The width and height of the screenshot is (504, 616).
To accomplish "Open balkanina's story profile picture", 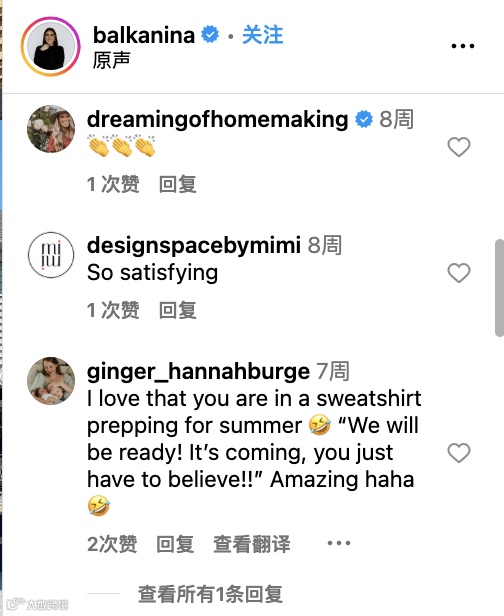I will click(50, 46).
